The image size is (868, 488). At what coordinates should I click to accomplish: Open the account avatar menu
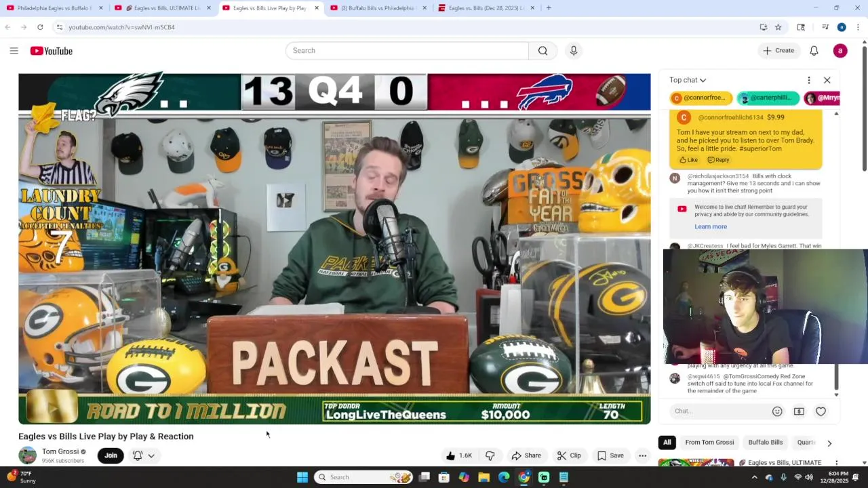(840, 51)
